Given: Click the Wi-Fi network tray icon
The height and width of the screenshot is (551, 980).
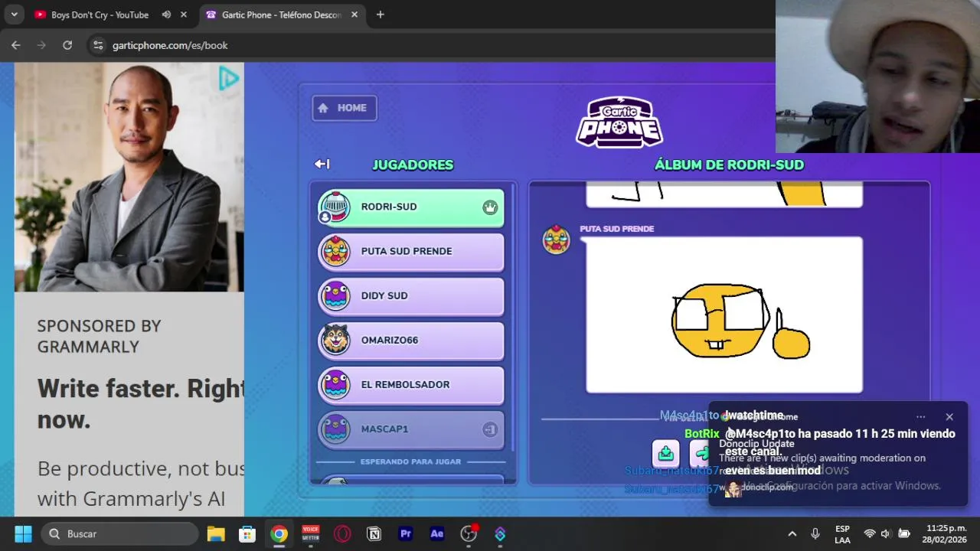Looking at the screenshot, I should pos(869,533).
